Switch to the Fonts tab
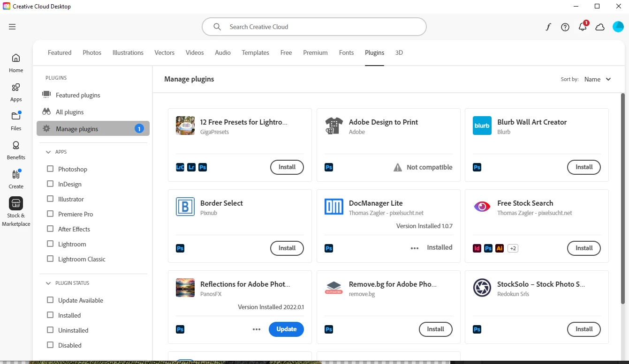 click(x=347, y=52)
